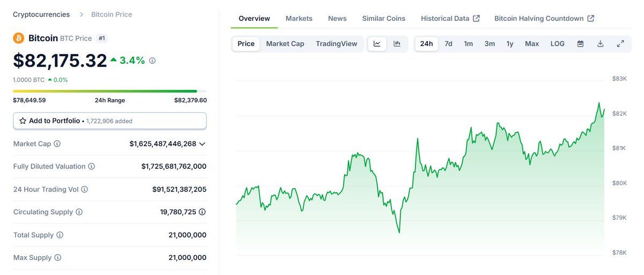The width and height of the screenshot is (644, 275).
Task: Open the Markets tab
Action: pyautogui.click(x=299, y=18)
